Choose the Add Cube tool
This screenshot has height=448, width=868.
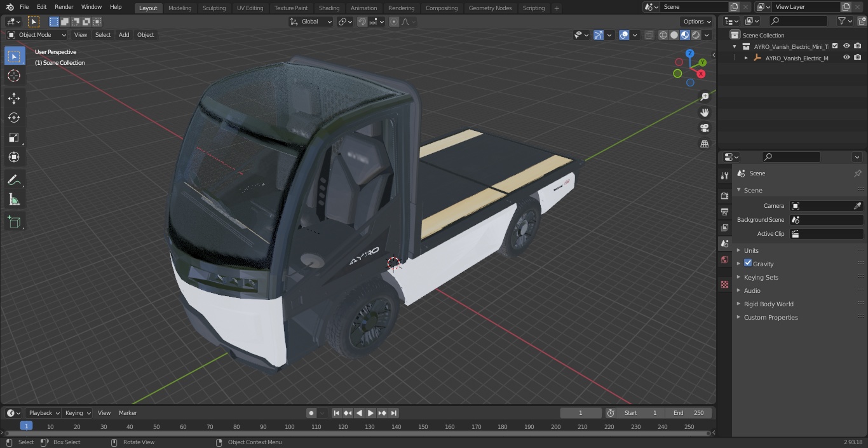[14, 222]
